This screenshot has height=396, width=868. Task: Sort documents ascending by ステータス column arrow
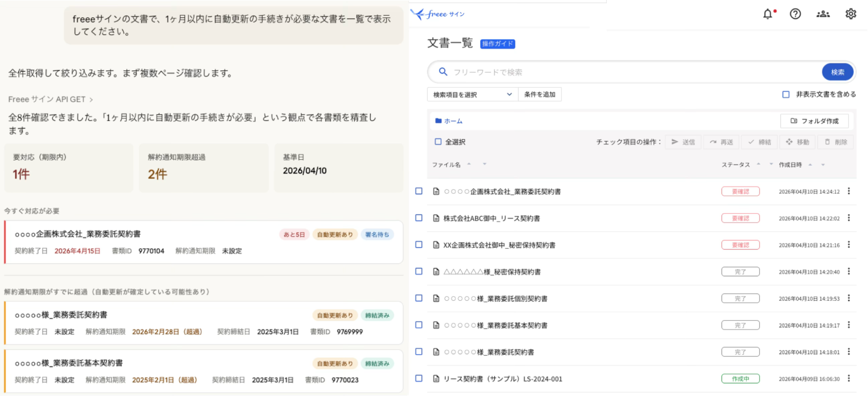pos(759,164)
